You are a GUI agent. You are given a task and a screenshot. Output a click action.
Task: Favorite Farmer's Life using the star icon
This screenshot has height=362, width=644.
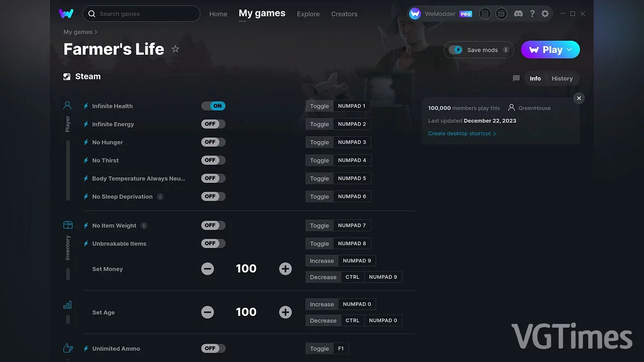pyautogui.click(x=175, y=49)
